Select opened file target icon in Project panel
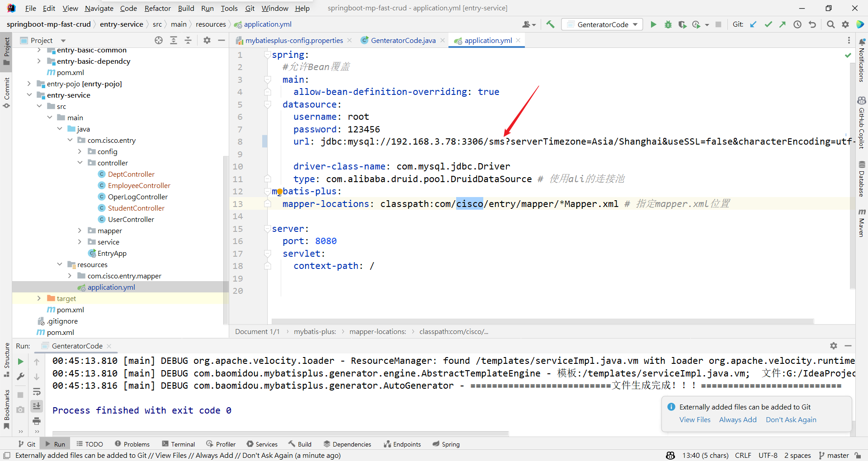The image size is (868, 461). pyautogui.click(x=159, y=40)
